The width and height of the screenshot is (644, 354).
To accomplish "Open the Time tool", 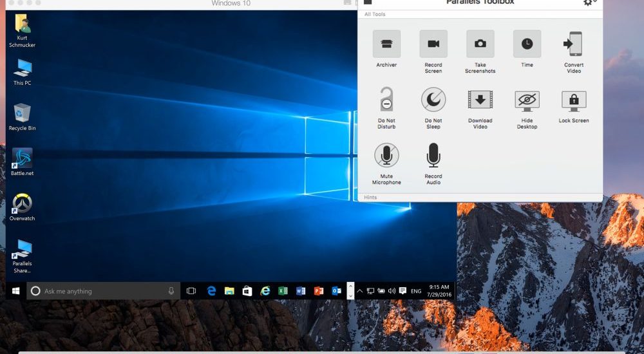I will coord(527,44).
